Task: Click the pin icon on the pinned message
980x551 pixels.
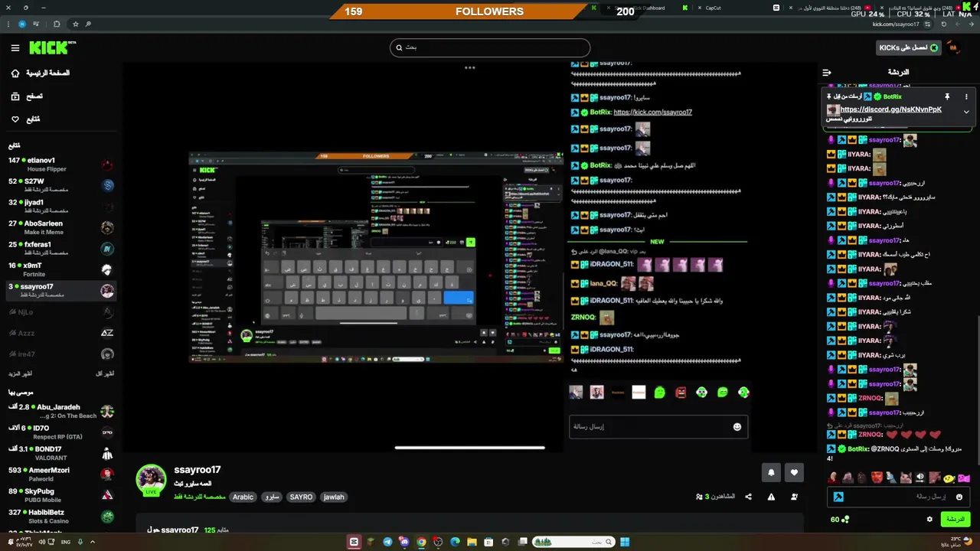Action: [947, 97]
